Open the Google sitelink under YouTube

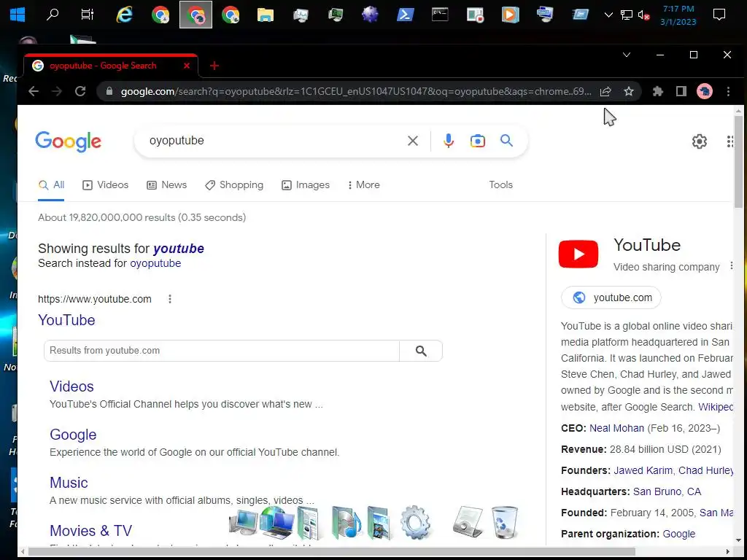click(73, 435)
